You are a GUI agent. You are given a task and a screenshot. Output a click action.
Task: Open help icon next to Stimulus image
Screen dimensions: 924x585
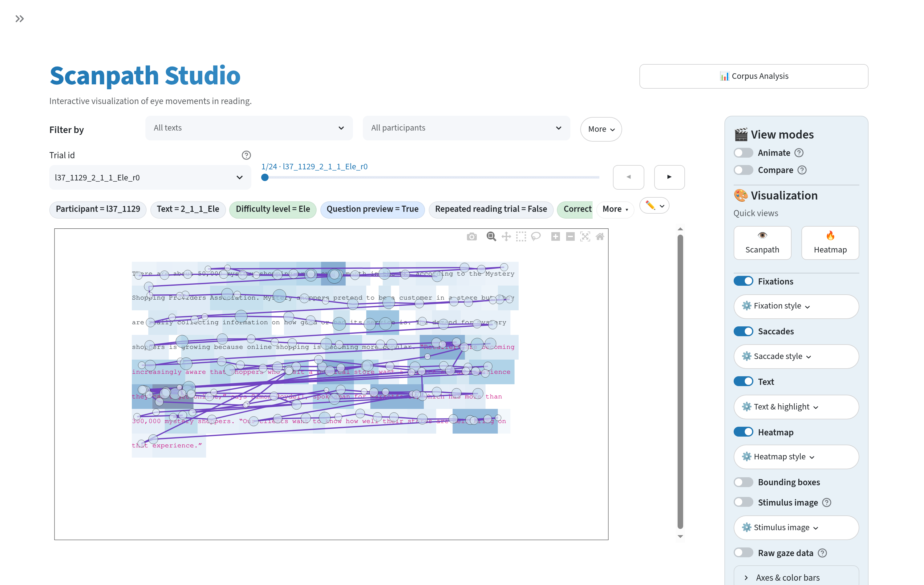click(827, 502)
